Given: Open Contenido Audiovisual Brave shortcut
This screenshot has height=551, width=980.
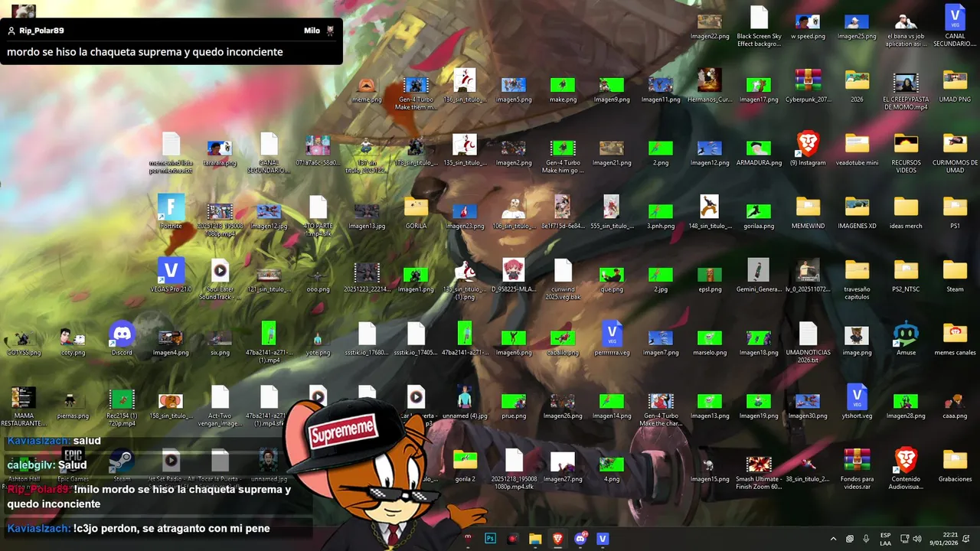Looking at the screenshot, I should point(906,469).
